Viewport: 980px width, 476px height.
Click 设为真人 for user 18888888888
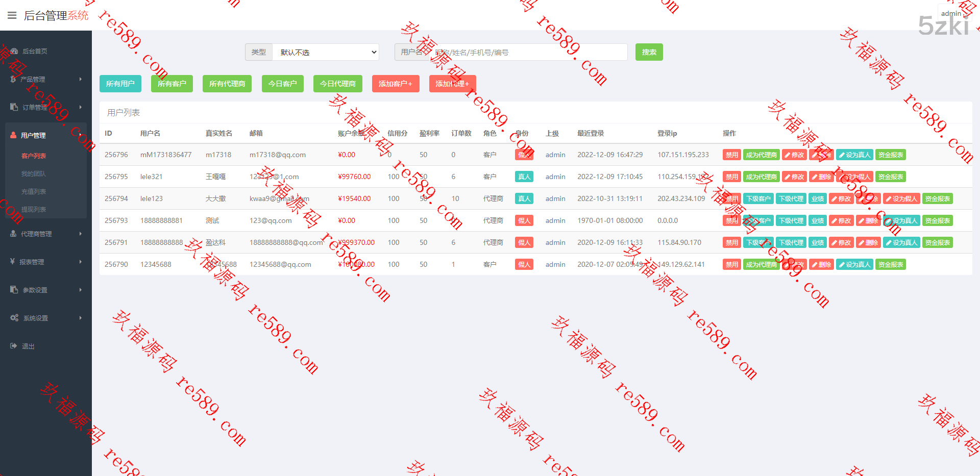pyautogui.click(x=901, y=242)
